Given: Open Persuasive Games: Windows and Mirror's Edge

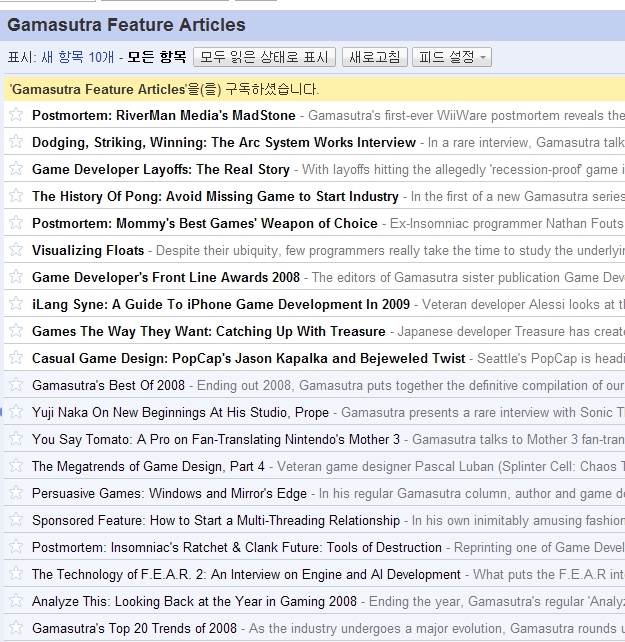Looking at the screenshot, I should 170,494.
